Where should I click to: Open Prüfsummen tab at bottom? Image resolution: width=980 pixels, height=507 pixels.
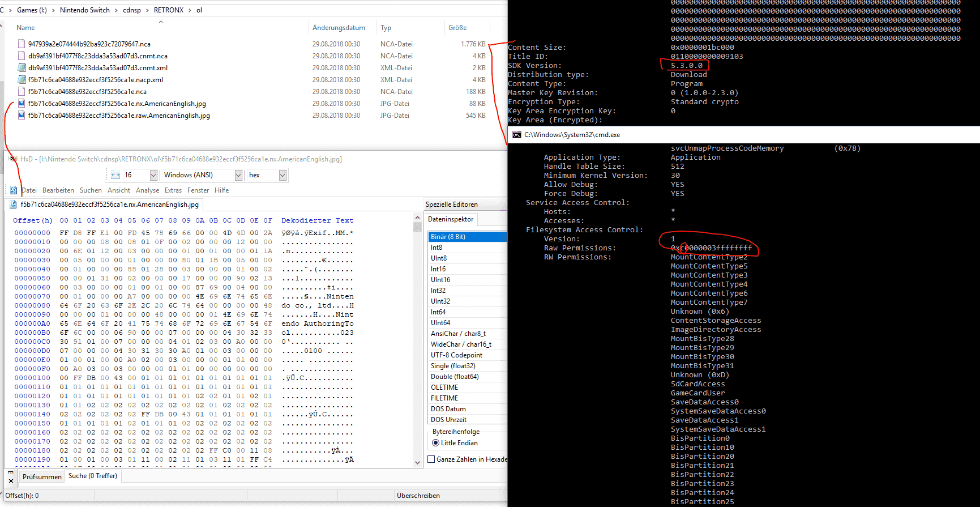(42, 476)
